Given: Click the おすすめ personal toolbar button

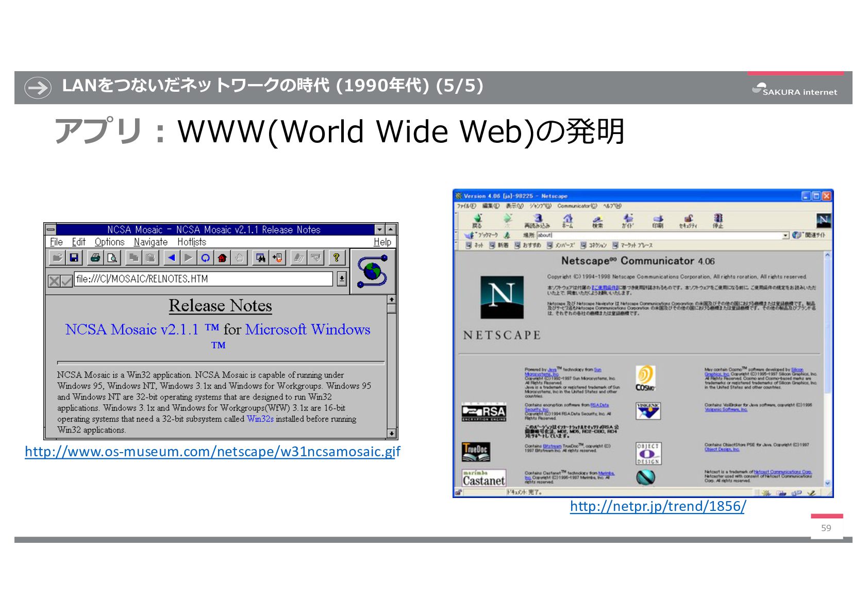Looking at the screenshot, I should click(528, 245).
